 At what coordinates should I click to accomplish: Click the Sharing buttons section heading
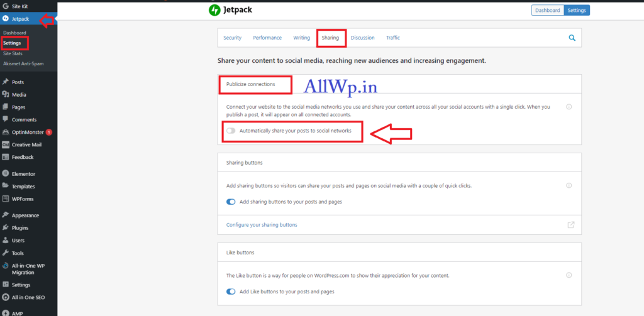coord(245,163)
